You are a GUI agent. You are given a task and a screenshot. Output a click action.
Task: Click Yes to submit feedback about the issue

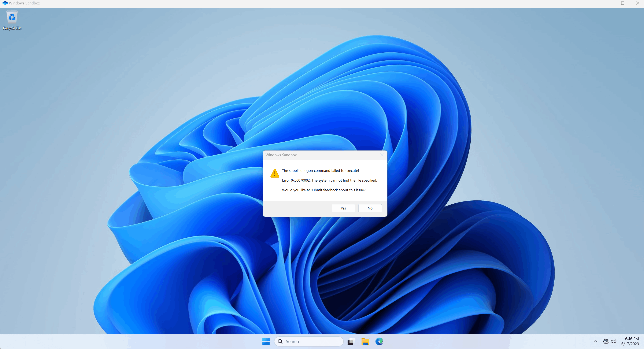343,208
